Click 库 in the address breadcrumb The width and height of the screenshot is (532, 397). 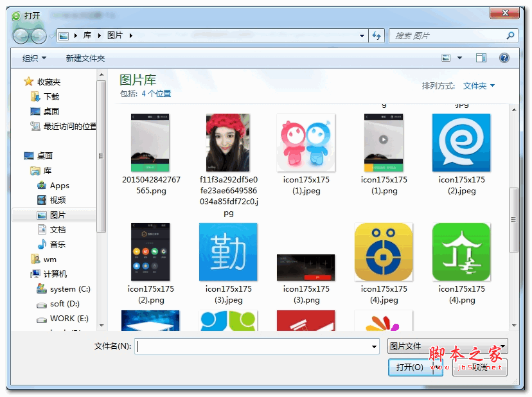coord(87,35)
